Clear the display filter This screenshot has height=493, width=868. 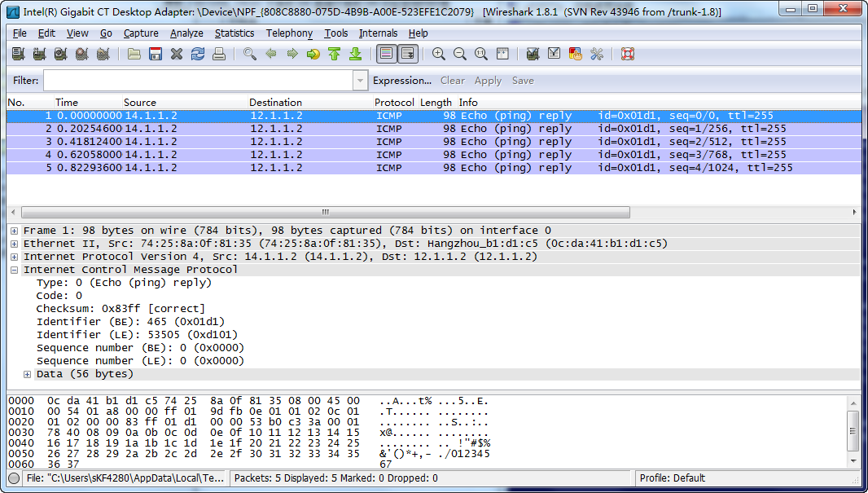tap(452, 81)
